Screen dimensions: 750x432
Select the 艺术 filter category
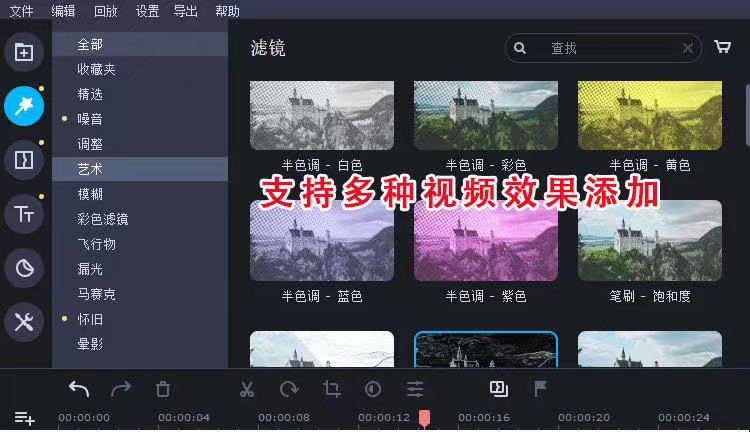pos(90,169)
